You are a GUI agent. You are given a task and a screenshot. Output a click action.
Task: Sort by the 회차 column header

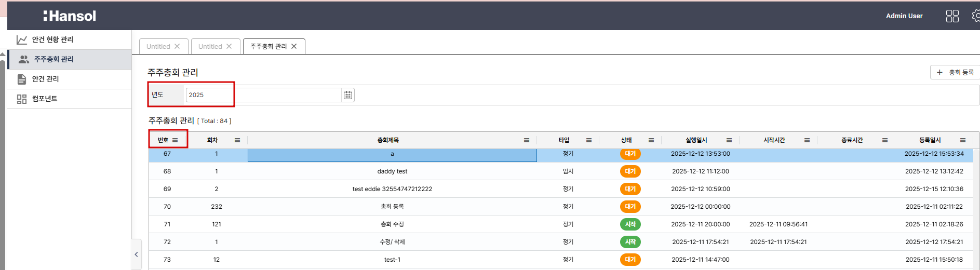pos(212,140)
